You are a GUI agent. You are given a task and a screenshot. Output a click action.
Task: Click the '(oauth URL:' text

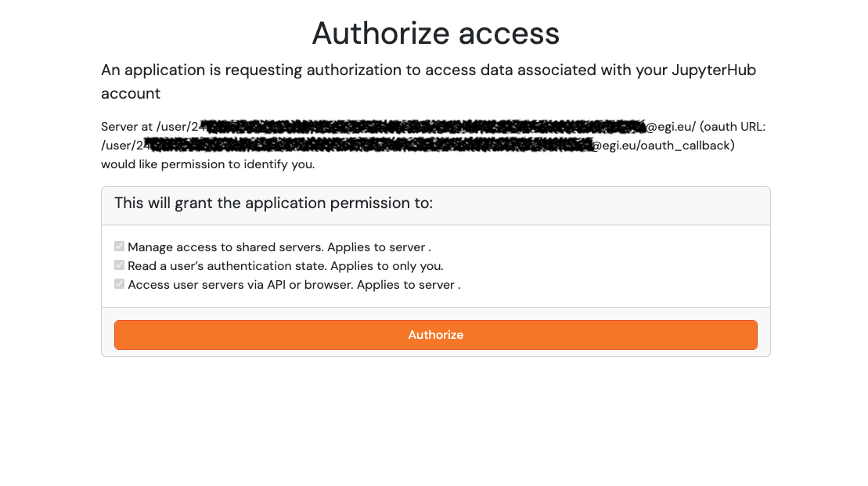(x=733, y=127)
